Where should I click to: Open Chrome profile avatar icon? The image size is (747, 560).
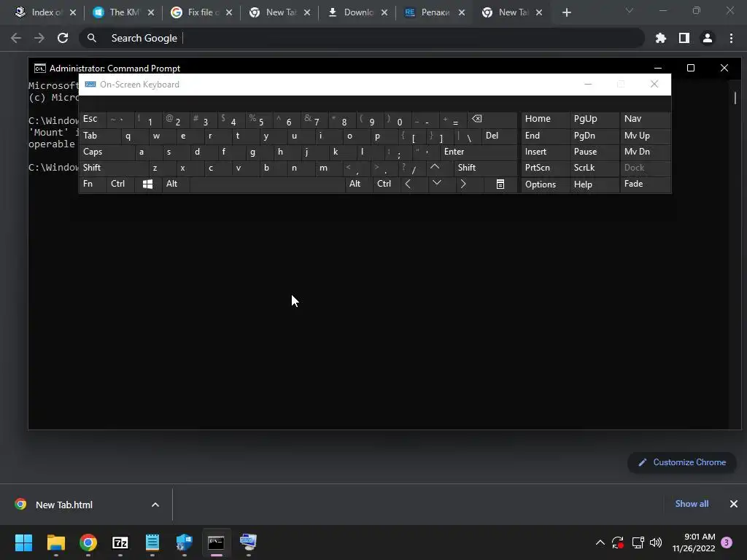pos(708,38)
